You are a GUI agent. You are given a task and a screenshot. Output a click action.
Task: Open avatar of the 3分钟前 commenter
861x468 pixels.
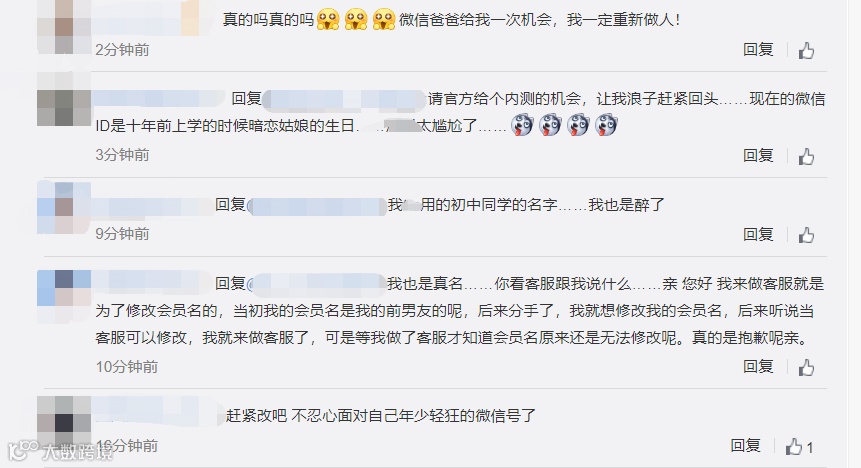click(x=64, y=99)
